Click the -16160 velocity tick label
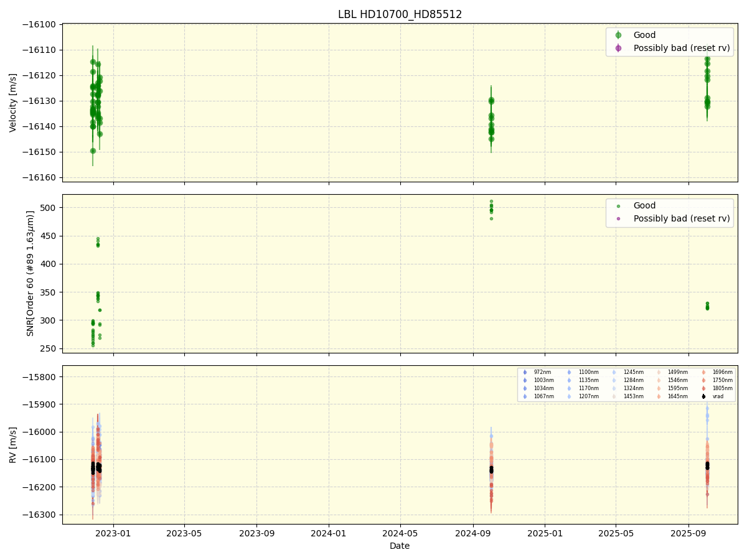Screen dimensions: 747x560 [40, 177]
